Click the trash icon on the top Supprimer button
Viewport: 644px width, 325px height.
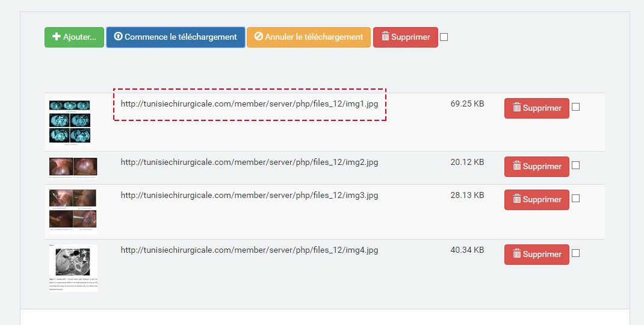point(385,36)
